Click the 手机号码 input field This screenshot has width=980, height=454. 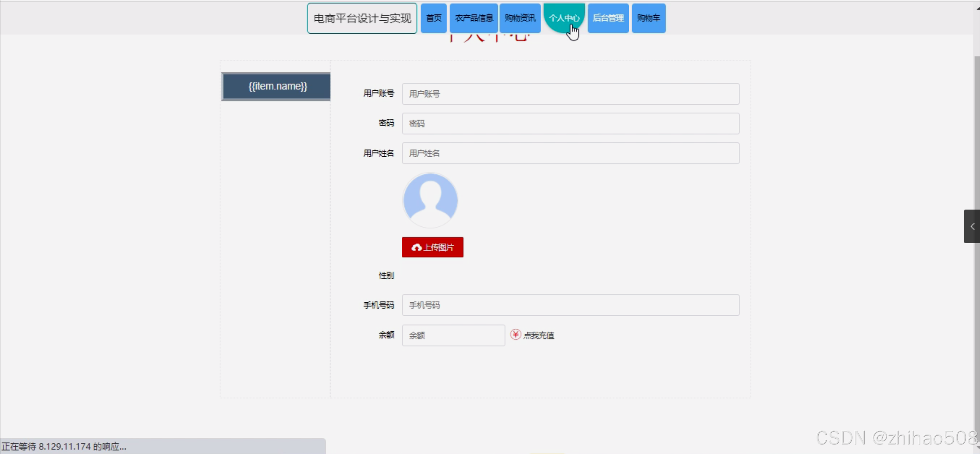pyautogui.click(x=570, y=305)
